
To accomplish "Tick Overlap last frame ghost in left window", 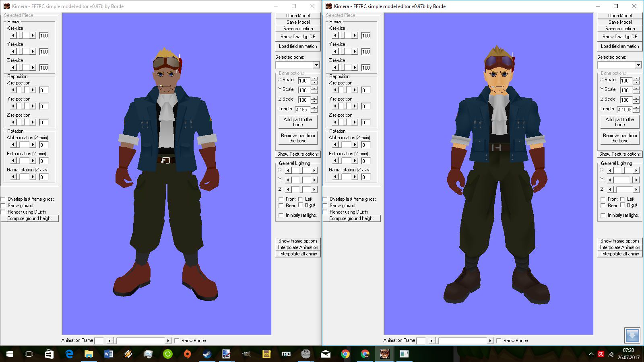I will coord(3,199).
